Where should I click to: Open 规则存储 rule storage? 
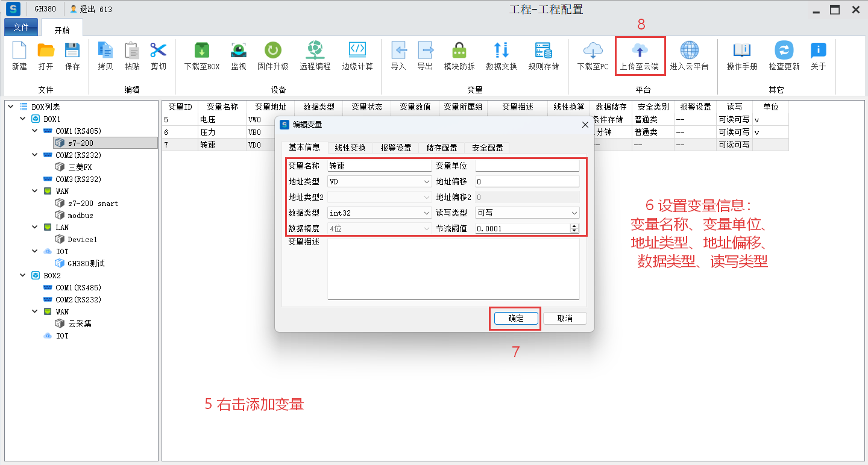(544, 50)
